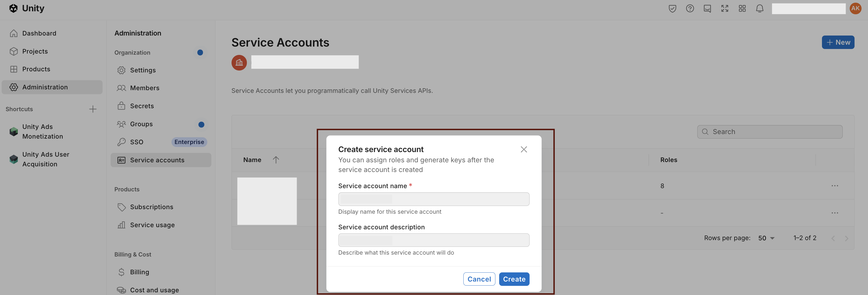Open the apps grid switcher icon
The height and width of the screenshot is (295, 868).
point(742,8)
